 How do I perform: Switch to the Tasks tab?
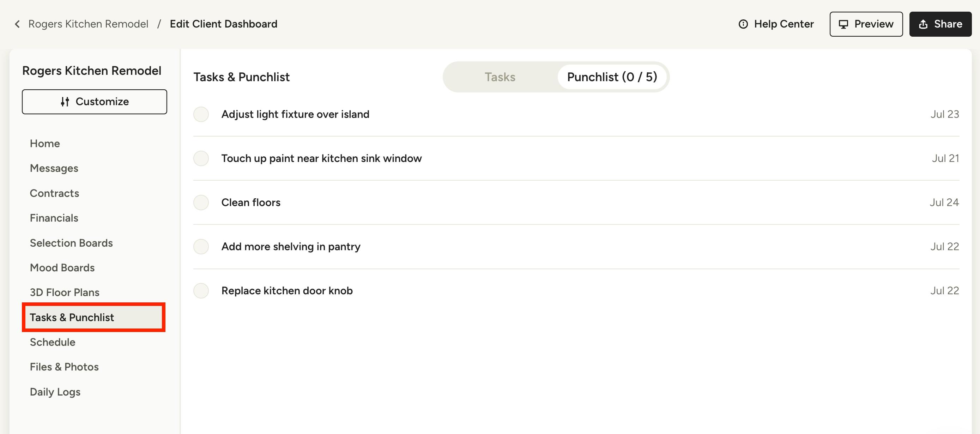pyautogui.click(x=500, y=77)
